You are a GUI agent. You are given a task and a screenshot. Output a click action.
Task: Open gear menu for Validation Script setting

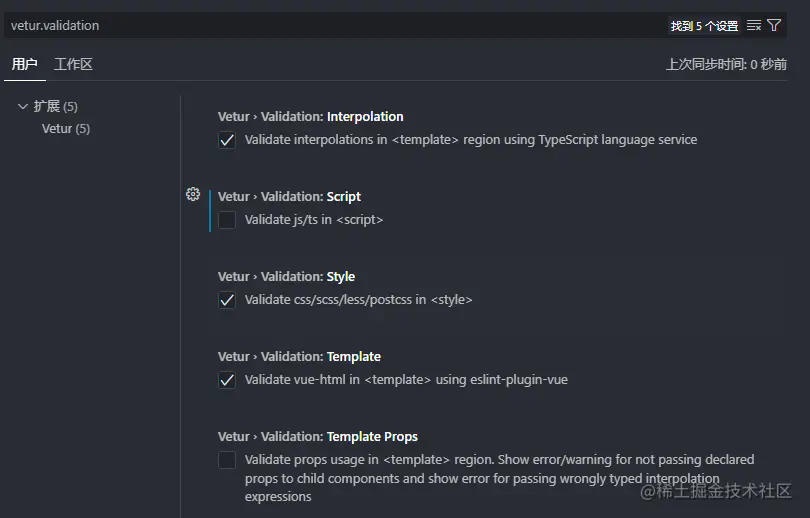click(x=193, y=194)
